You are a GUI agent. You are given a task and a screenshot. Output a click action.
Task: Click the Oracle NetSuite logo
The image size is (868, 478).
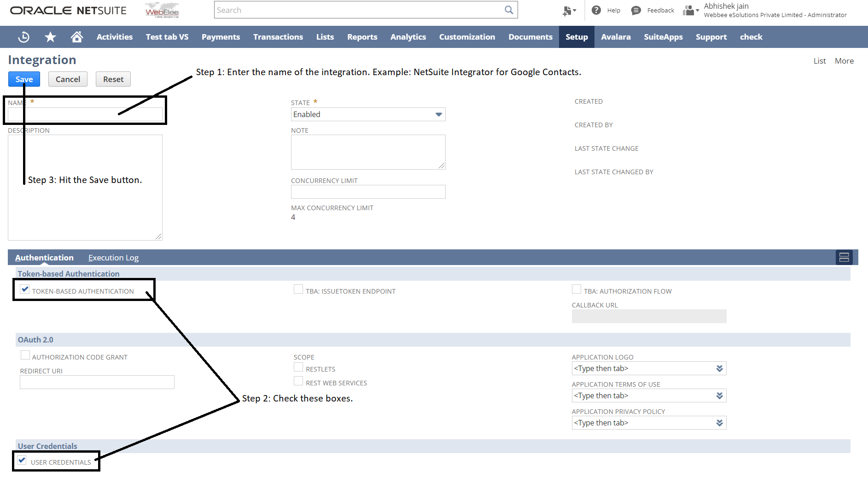click(x=68, y=10)
